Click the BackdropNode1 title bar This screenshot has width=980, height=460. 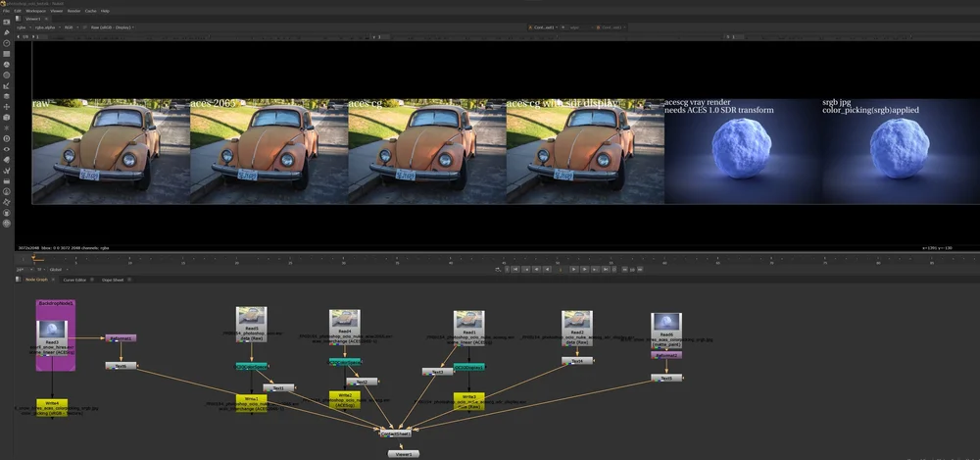(56, 304)
